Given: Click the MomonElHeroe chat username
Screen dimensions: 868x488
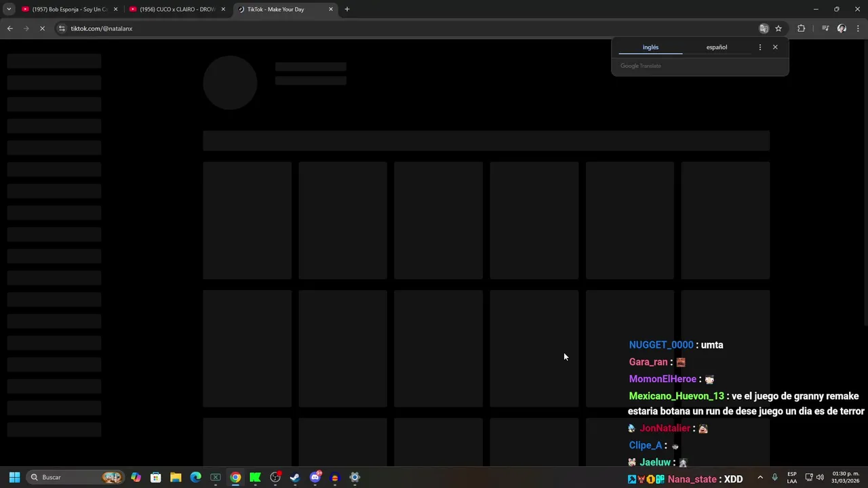Looking at the screenshot, I should (x=663, y=379).
